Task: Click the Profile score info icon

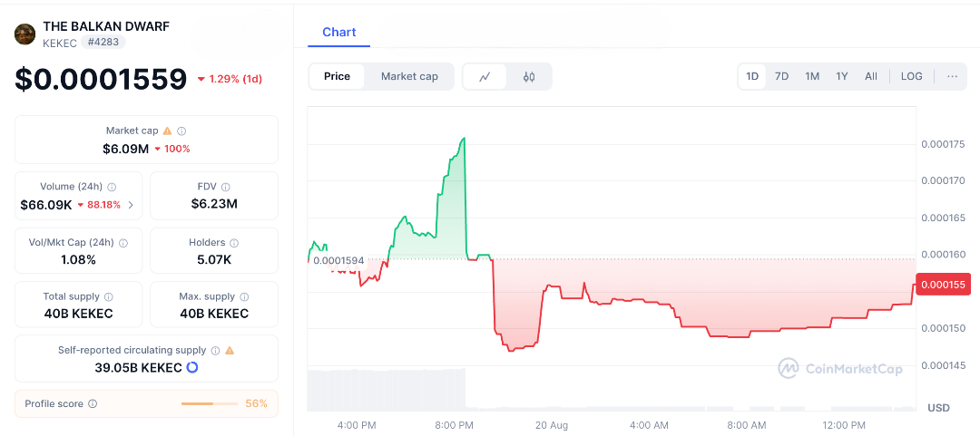Action: point(93,404)
